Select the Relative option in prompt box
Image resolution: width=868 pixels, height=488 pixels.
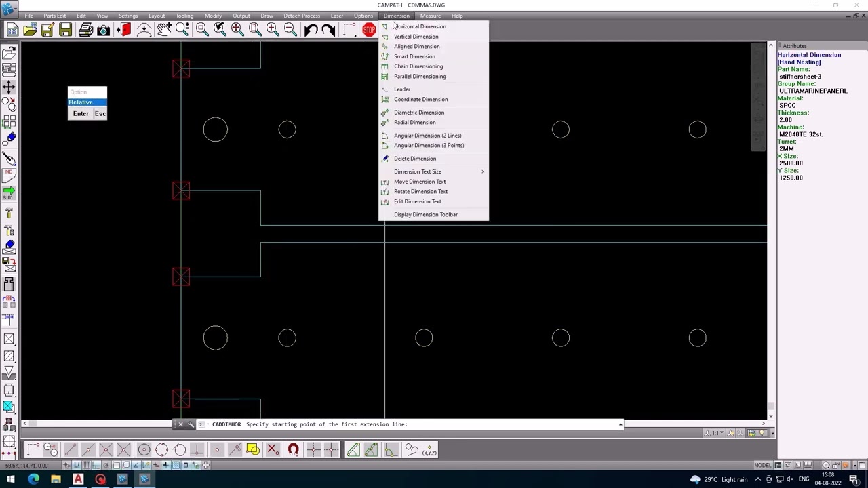87,102
